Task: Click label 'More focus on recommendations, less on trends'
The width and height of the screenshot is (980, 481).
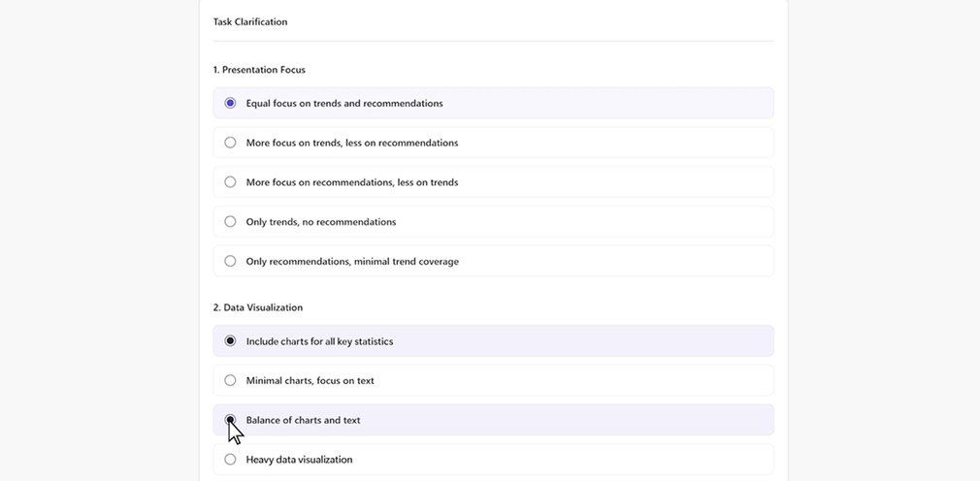Action: [351, 182]
